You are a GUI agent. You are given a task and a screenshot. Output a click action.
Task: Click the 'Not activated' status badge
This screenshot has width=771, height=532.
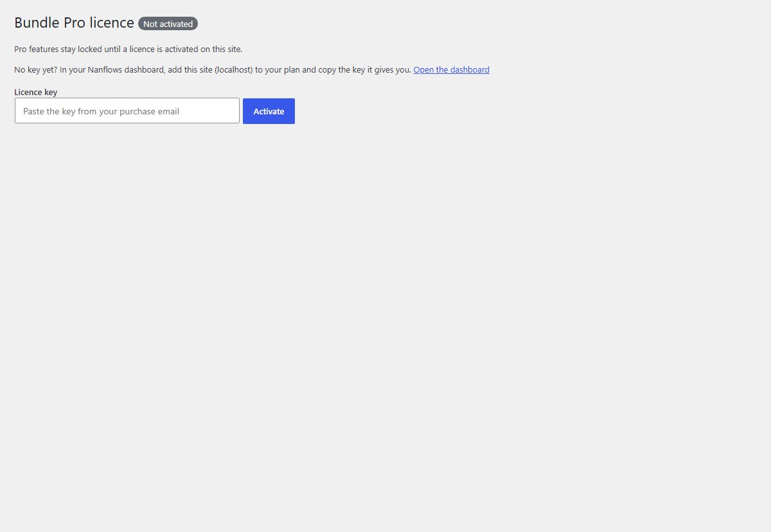[168, 24]
